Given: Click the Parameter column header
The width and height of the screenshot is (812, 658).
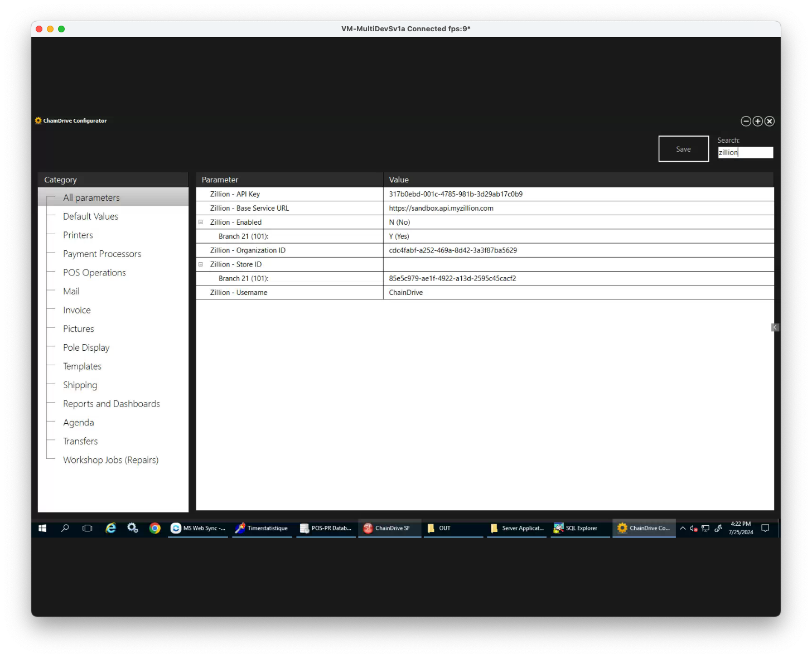Looking at the screenshot, I should pos(289,180).
